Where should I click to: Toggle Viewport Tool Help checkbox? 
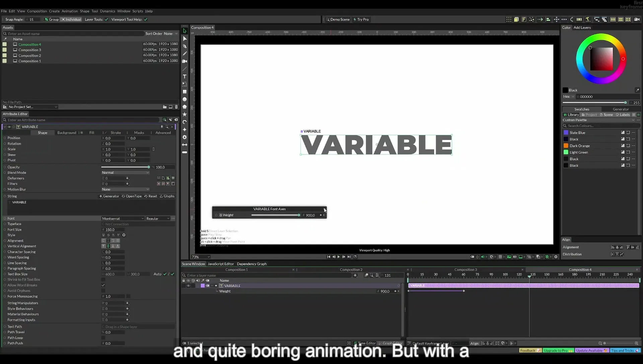point(146,19)
